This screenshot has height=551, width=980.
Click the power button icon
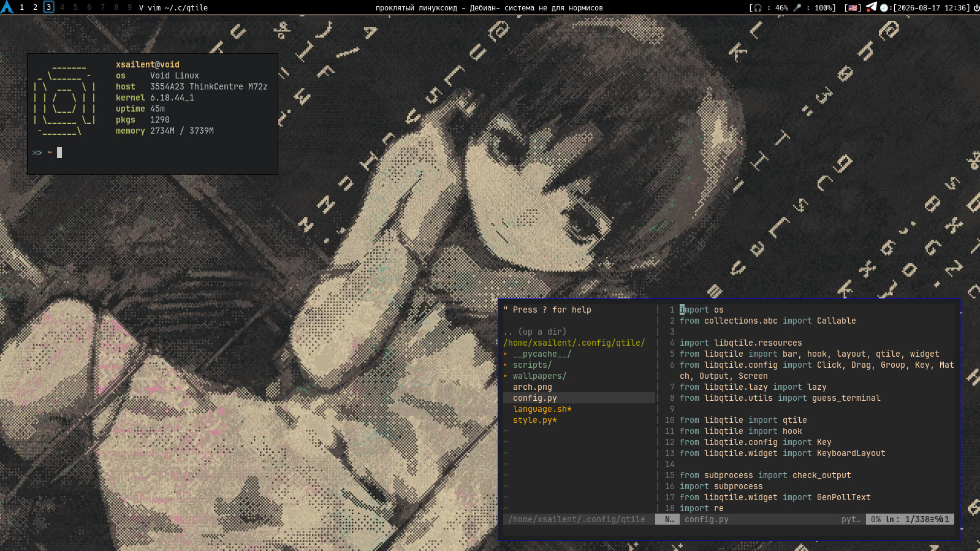coord(976,8)
